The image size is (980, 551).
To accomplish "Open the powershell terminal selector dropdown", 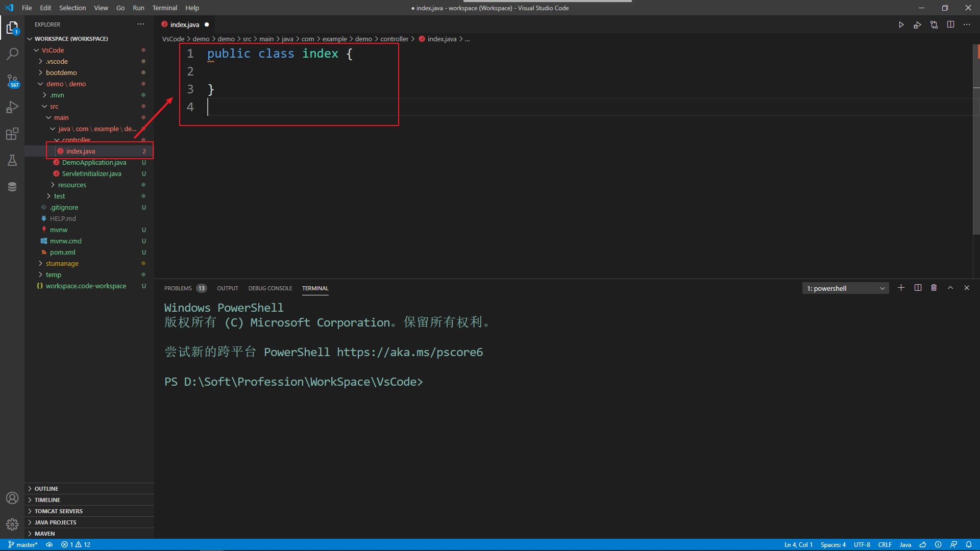I will point(845,288).
